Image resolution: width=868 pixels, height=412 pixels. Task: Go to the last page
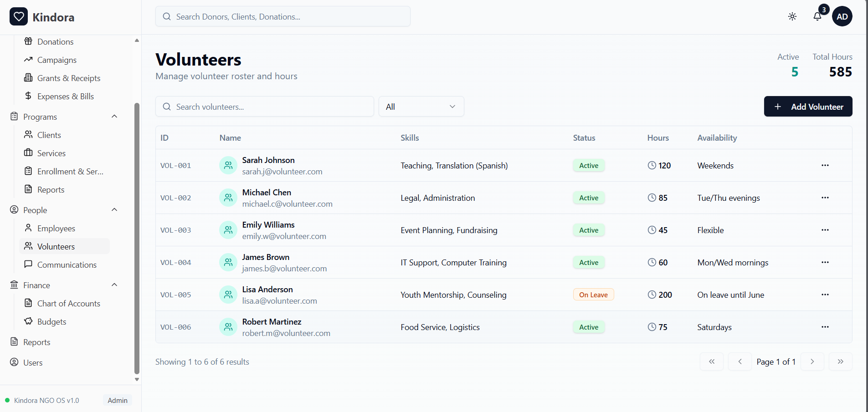pyautogui.click(x=841, y=361)
